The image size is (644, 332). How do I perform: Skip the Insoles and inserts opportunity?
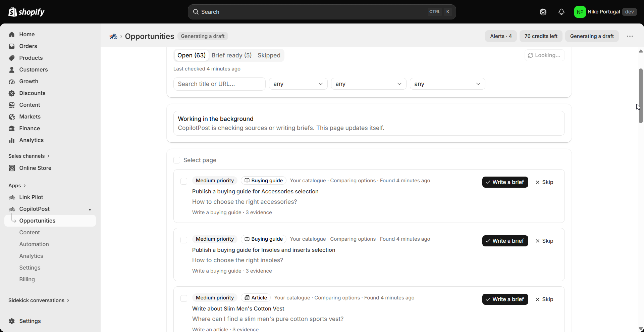tap(544, 241)
